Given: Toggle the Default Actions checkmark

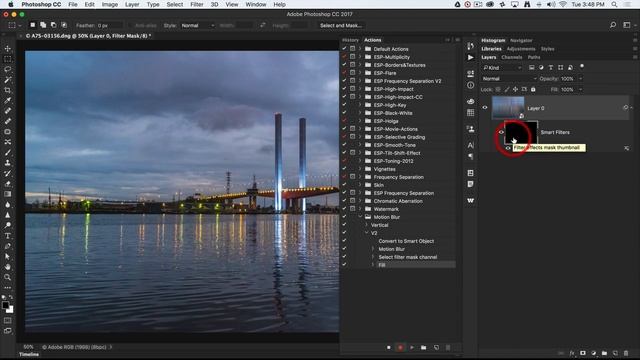Looking at the screenshot, I should (344, 49).
